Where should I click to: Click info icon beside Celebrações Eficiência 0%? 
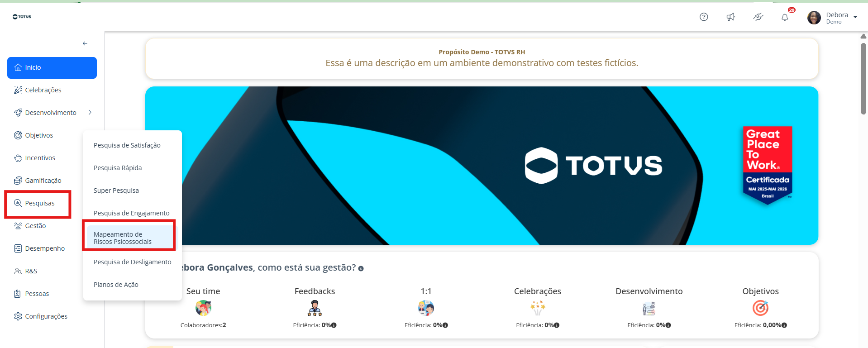coord(557,325)
